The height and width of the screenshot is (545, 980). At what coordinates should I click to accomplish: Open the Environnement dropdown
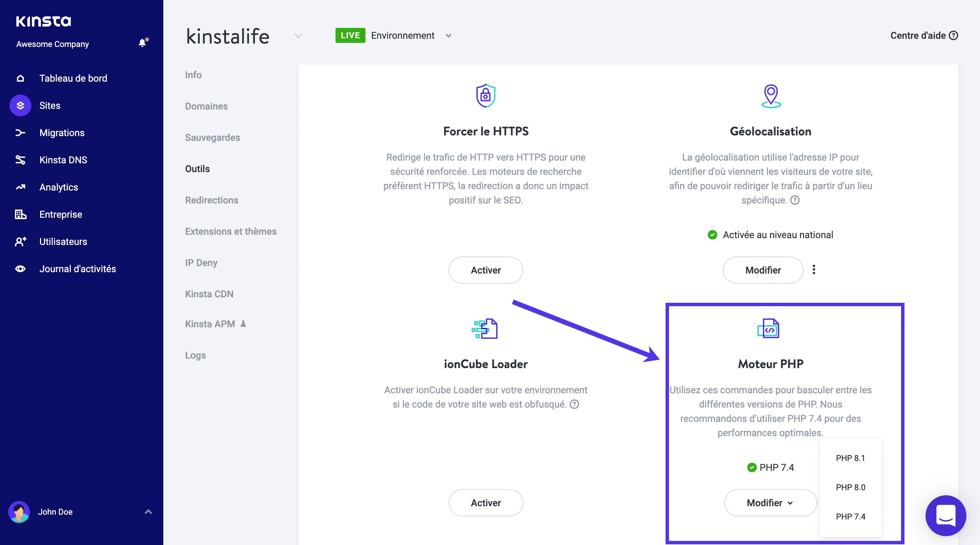click(x=448, y=35)
